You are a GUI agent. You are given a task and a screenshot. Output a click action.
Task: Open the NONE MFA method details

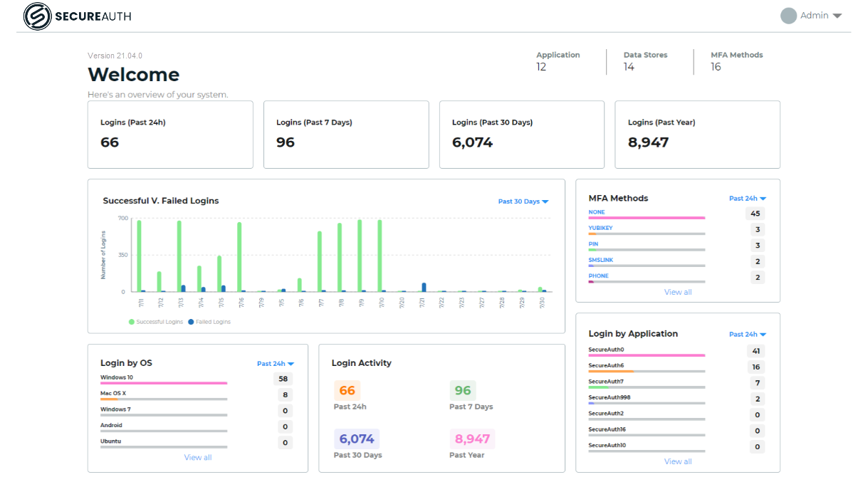click(596, 212)
